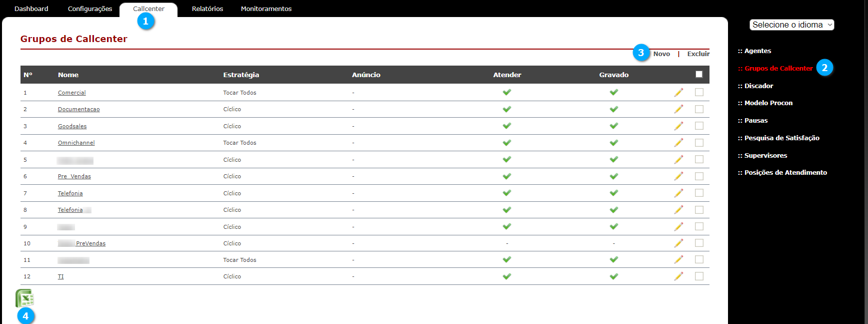This screenshot has height=324, width=868.
Task: Follow the Goodsales group link
Action: coord(72,126)
